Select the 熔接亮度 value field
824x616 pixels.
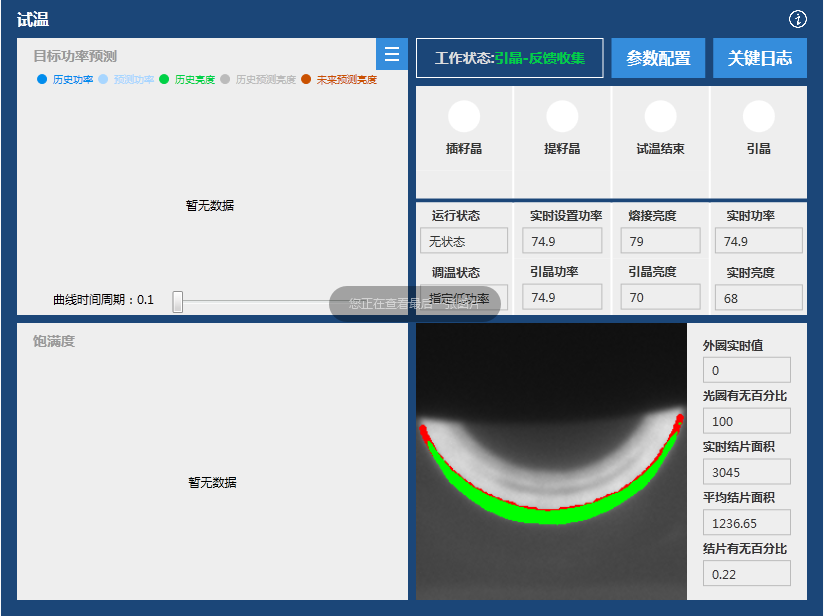point(661,241)
